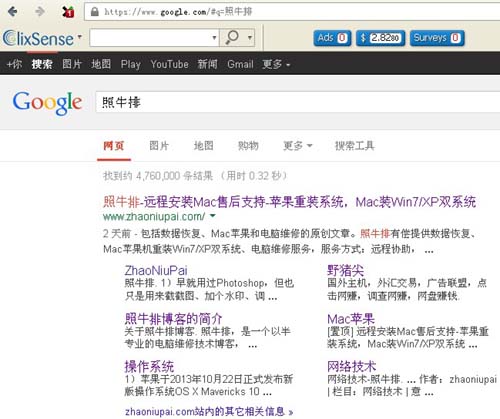Viewport: 500px width, 419px height.
Task: Open the +你 link in Google bar
Action: [x=14, y=64]
